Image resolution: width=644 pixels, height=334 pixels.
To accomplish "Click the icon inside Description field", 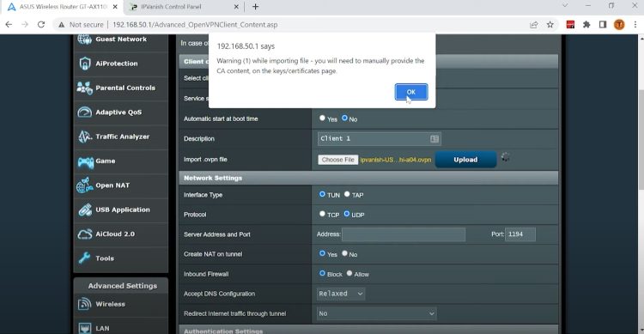I will click(434, 139).
